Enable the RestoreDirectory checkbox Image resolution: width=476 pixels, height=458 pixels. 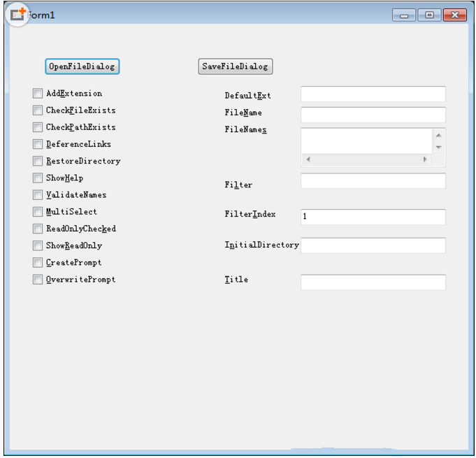tap(38, 162)
